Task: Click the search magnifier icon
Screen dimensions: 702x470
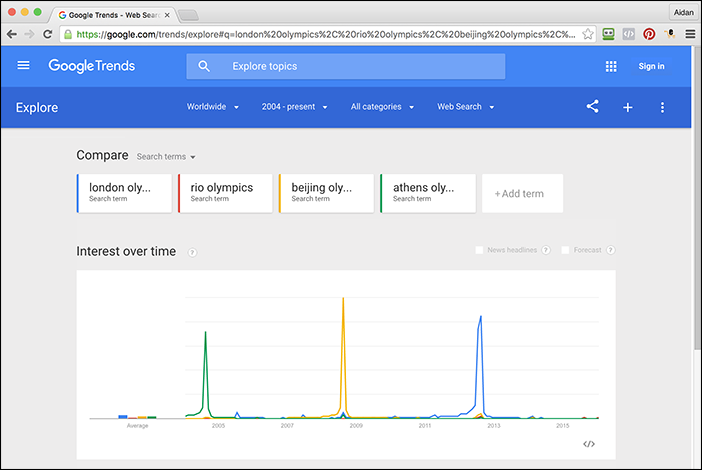Action: tap(204, 66)
